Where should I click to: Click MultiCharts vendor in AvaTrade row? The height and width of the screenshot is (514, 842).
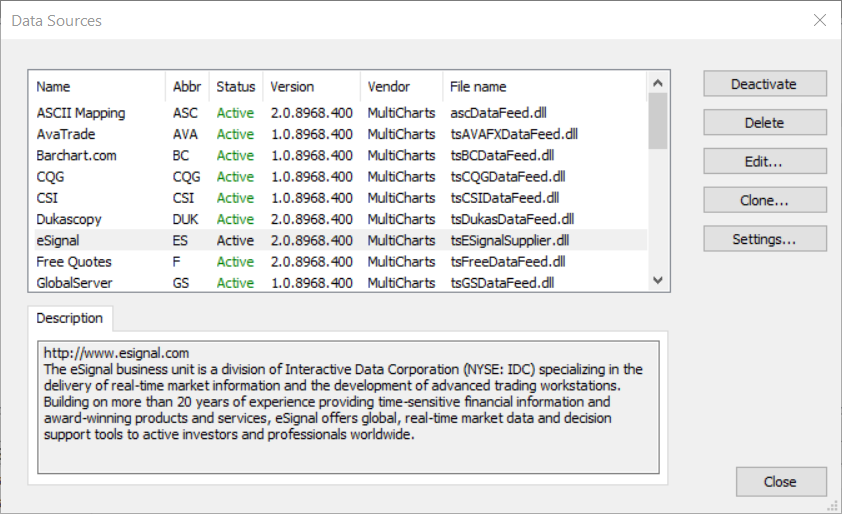(x=401, y=134)
